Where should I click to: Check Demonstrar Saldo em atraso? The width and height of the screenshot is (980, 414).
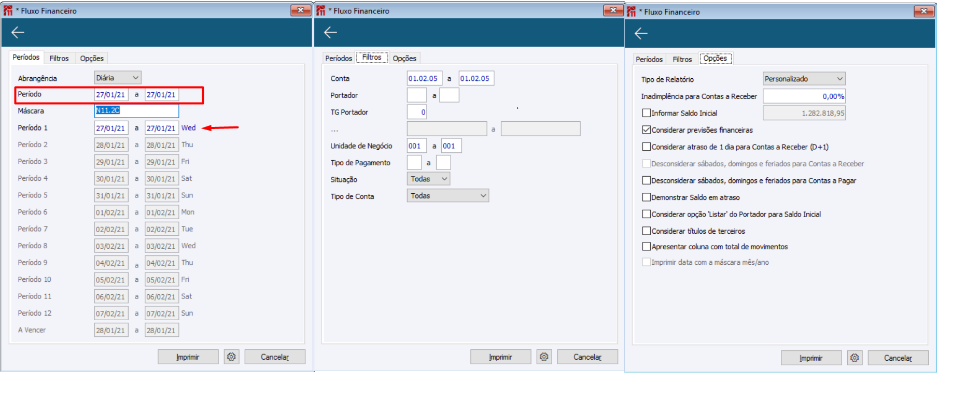point(646,197)
